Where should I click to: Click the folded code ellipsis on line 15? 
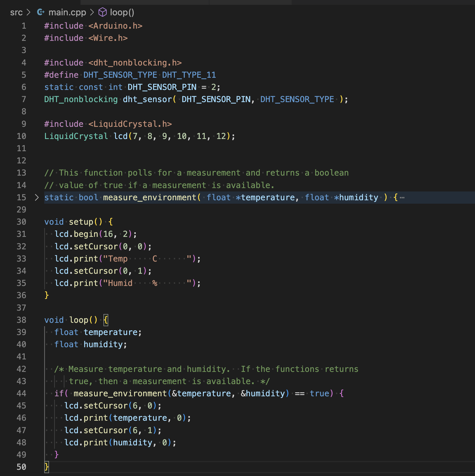point(402,198)
